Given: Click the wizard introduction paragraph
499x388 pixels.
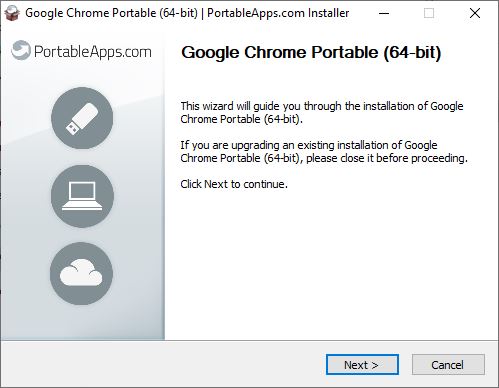Looking at the screenshot, I should point(322,112).
